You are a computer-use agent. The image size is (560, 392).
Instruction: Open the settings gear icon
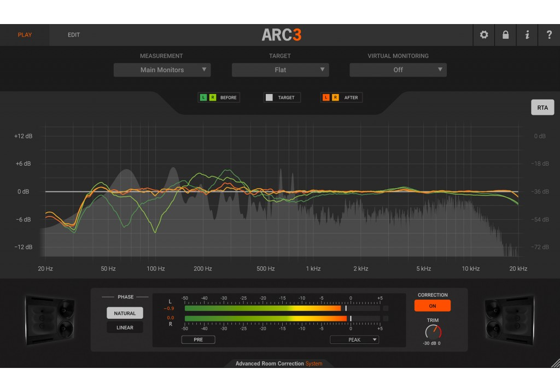(x=484, y=34)
